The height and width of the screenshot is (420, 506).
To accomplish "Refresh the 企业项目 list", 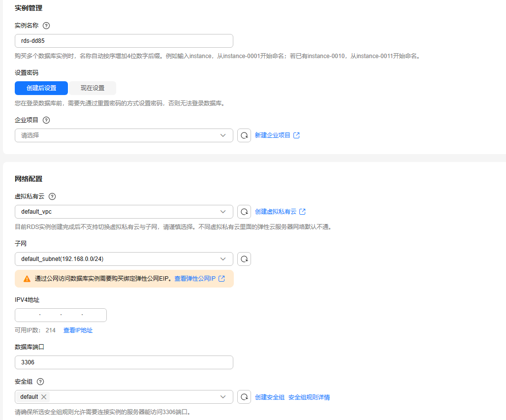I will coord(244,135).
